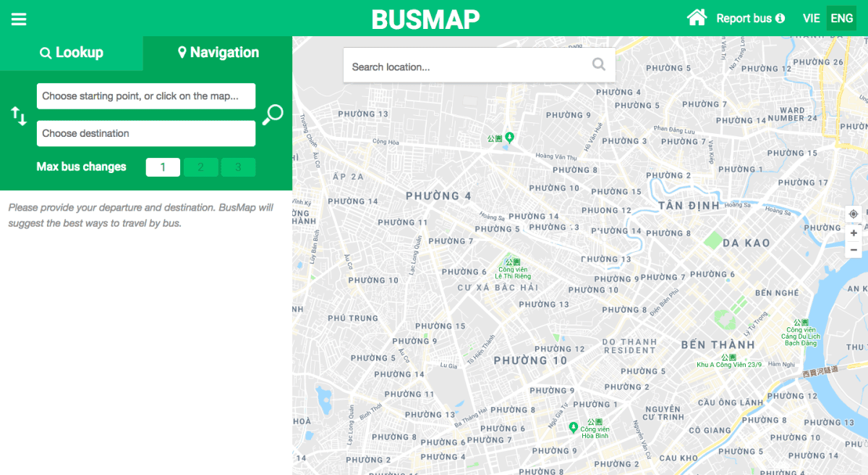
Task: Switch to the Lookup tab
Action: coord(72,53)
